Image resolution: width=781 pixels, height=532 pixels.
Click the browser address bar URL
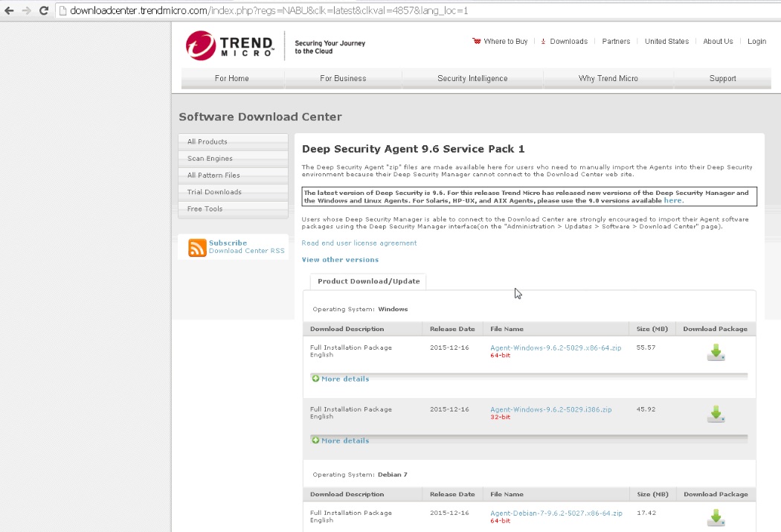point(268,11)
